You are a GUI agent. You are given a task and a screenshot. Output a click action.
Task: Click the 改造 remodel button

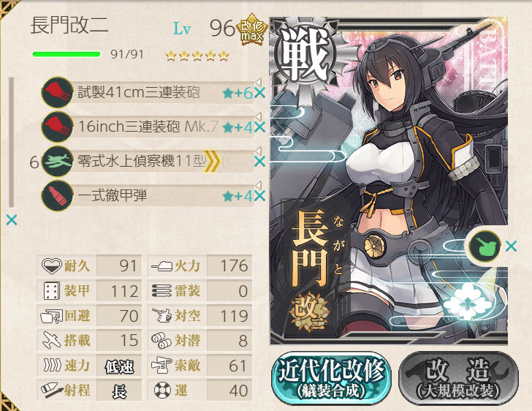click(x=458, y=378)
